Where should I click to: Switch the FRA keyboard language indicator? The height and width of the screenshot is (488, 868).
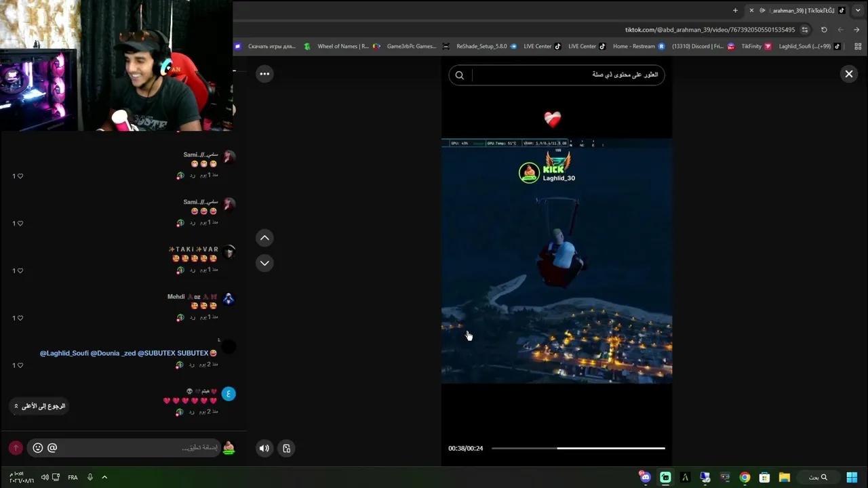tap(73, 477)
